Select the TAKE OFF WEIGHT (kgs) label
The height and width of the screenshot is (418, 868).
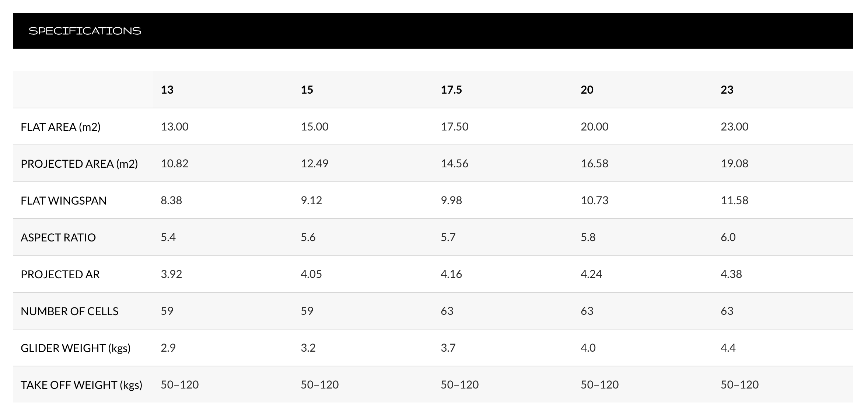coord(81,385)
